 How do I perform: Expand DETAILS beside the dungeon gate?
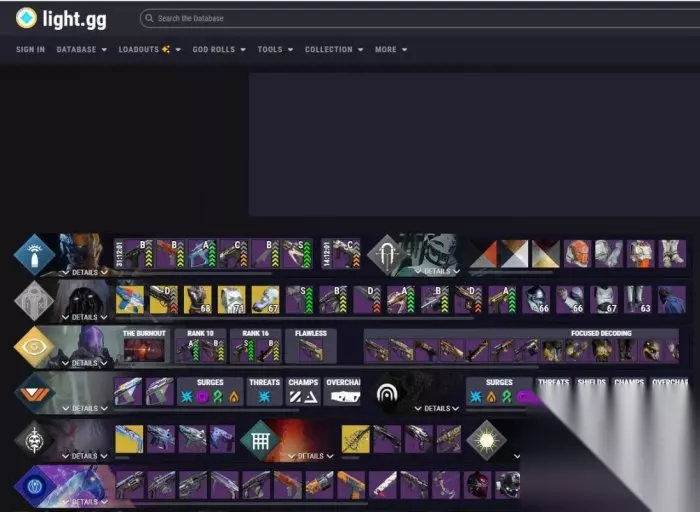(x=311, y=456)
